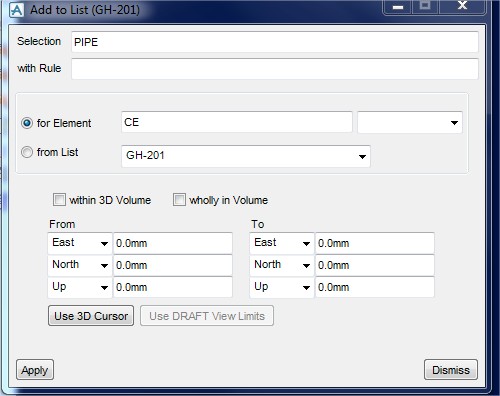Click the 'Use DRAFT View Limits' button
This screenshot has width=500, height=396.
[207, 316]
